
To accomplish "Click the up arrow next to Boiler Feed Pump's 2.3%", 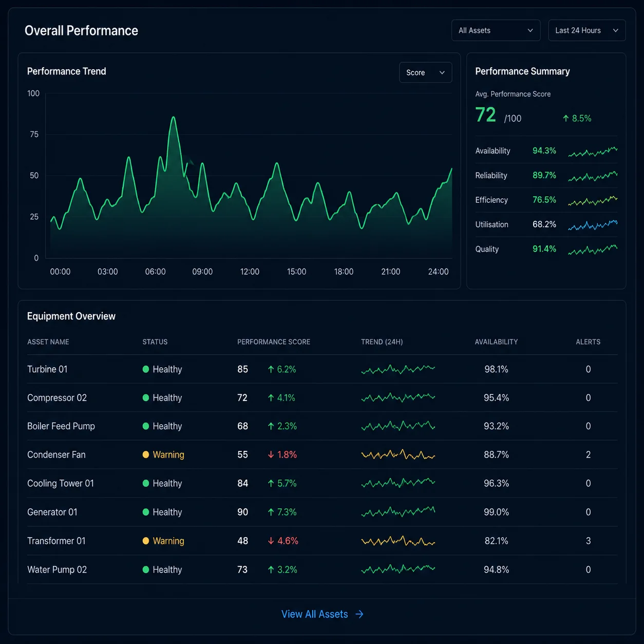I will (271, 426).
